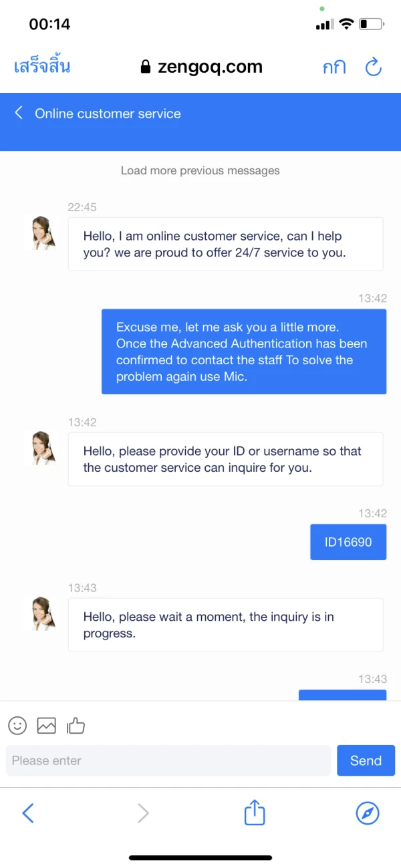Open in Safari compass icon

click(x=367, y=813)
